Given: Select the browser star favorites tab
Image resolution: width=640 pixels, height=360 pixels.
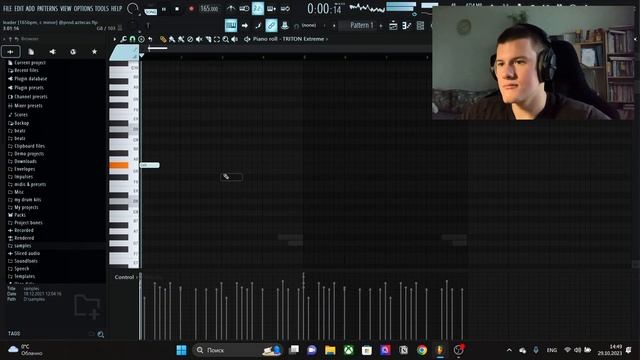Looking at the screenshot, I should coord(94,52).
